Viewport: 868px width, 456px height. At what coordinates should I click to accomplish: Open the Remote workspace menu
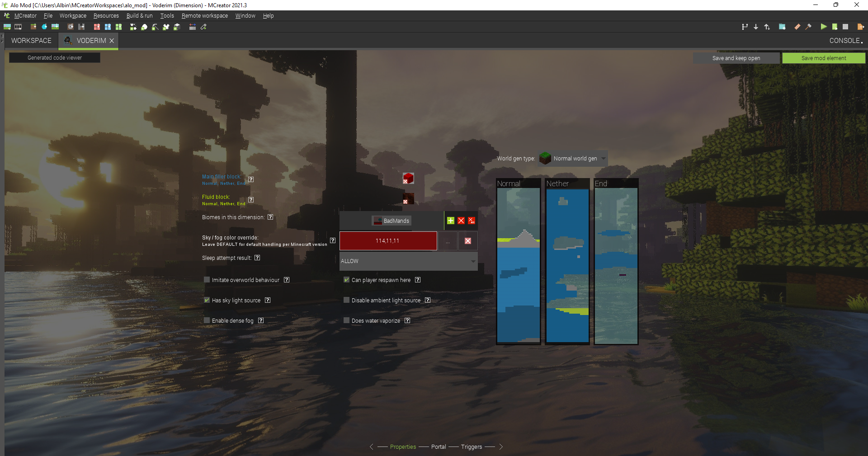[x=205, y=16]
